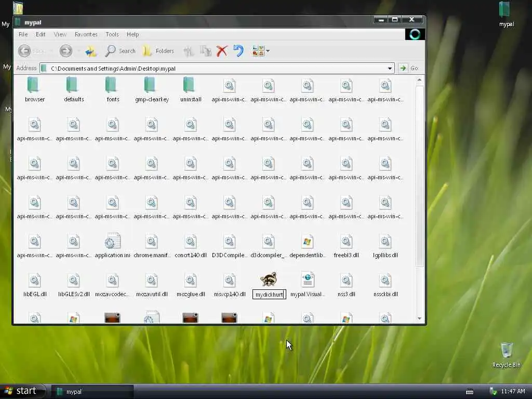Select the dependentlibs file

(x=308, y=246)
